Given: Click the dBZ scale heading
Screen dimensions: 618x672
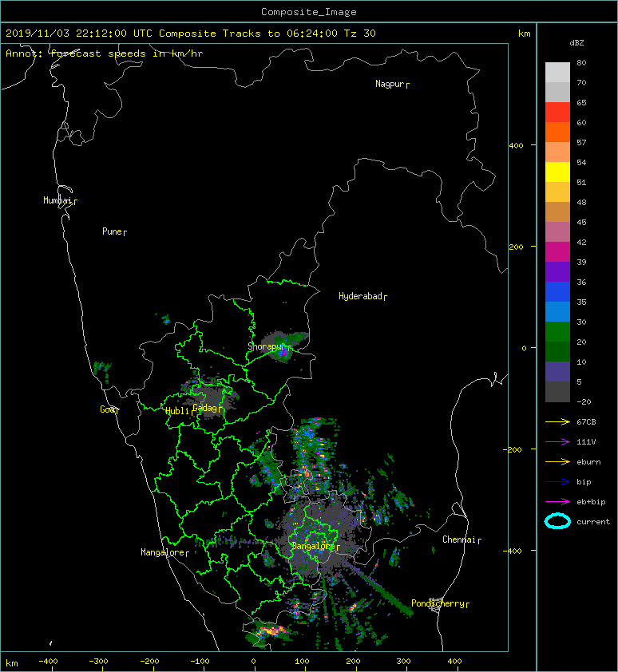Looking at the screenshot, I should point(576,43).
